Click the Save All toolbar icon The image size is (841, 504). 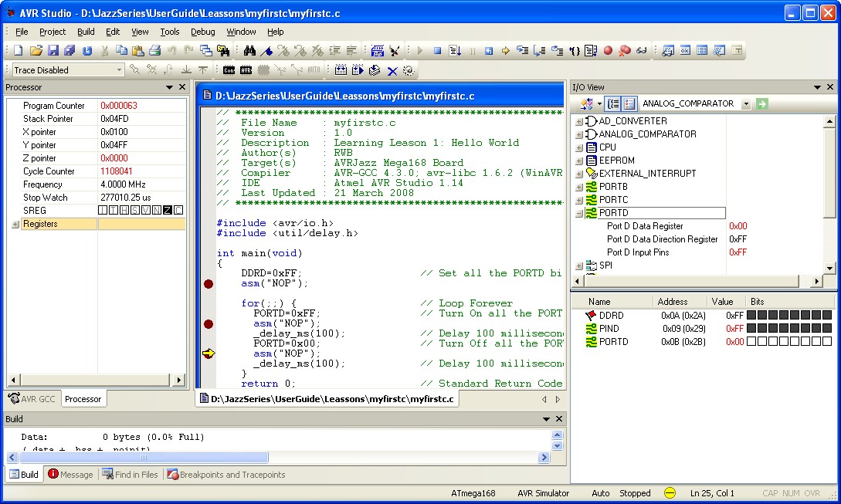click(x=70, y=50)
